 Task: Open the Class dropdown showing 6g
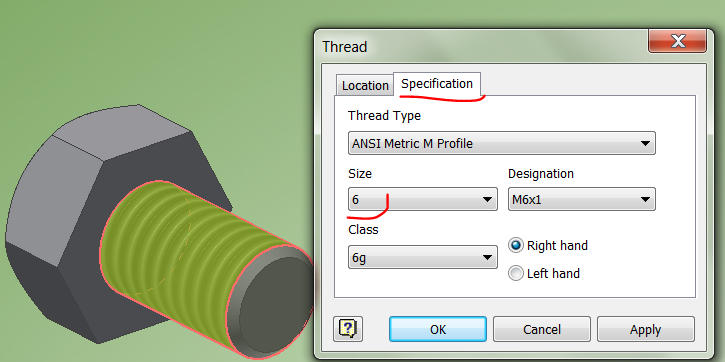[x=423, y=257]
